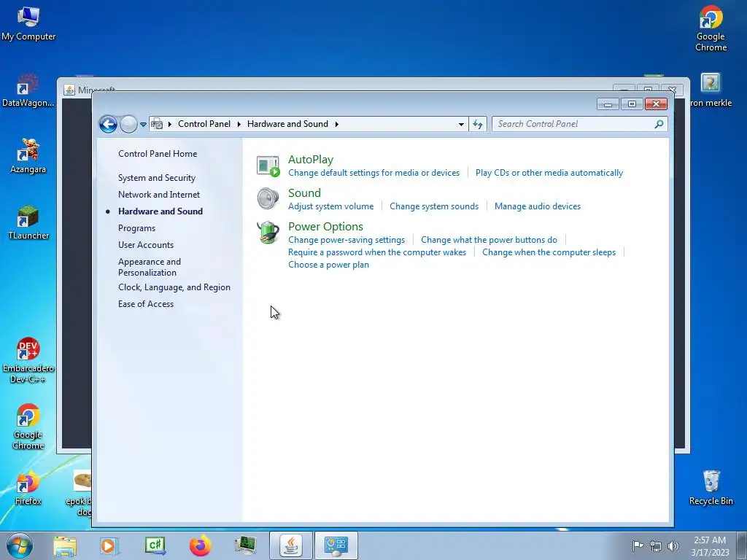
Task: Click Choose a power plan
Action: pos(328,265)
